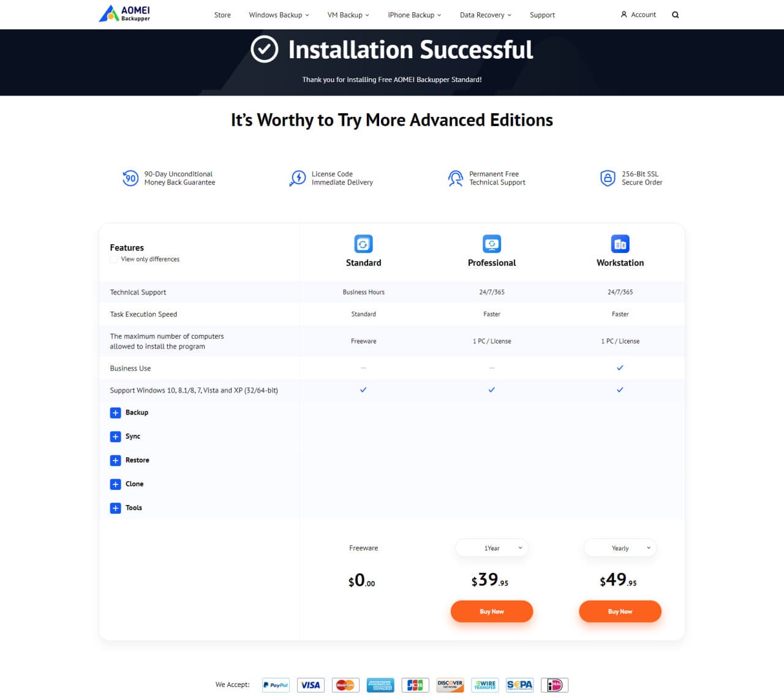Go to the Account page
The height and width of the screenshot is (698, 784).
[638, 15]
